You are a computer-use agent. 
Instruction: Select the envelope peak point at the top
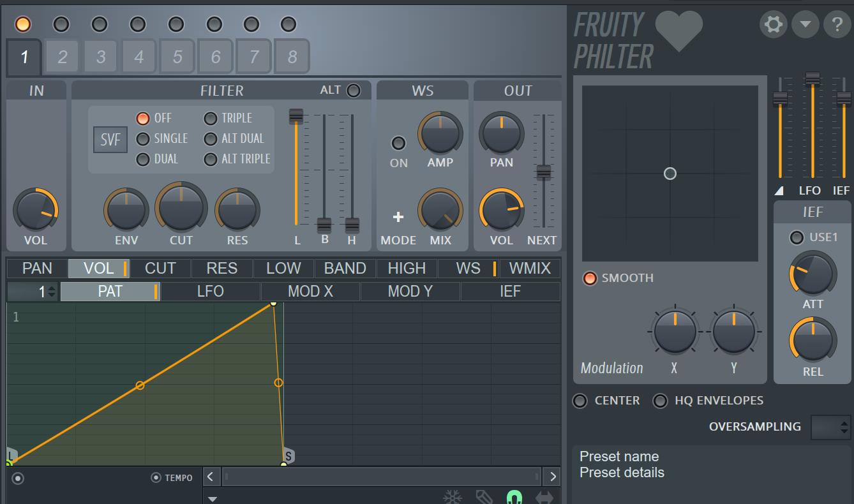pyautogui.click(x=273, y=304)
